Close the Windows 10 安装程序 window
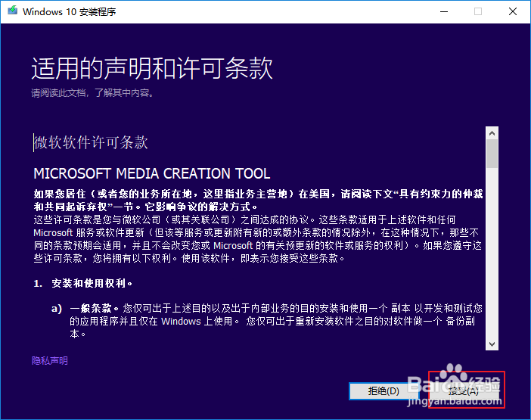This screenshot has width=531, height=420. pyautogui.click(x=513, y=11)
